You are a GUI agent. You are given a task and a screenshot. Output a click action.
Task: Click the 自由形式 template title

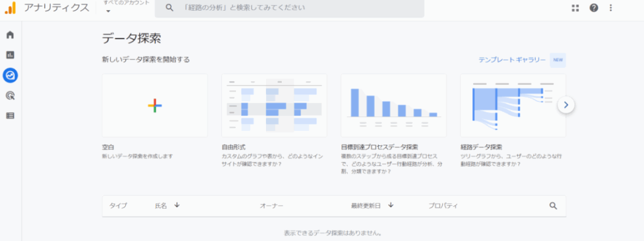[x=234, y=147]
